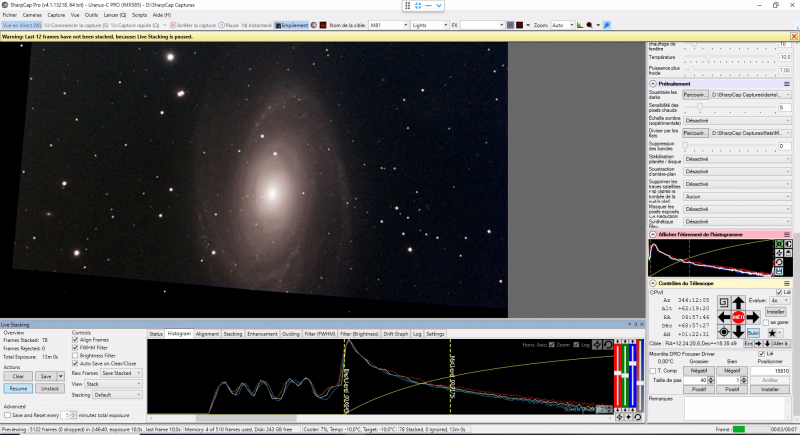Click the lock icon in the mini histogram panel
The width and height of the screenshot is (800, 435).
coord(788,253)
